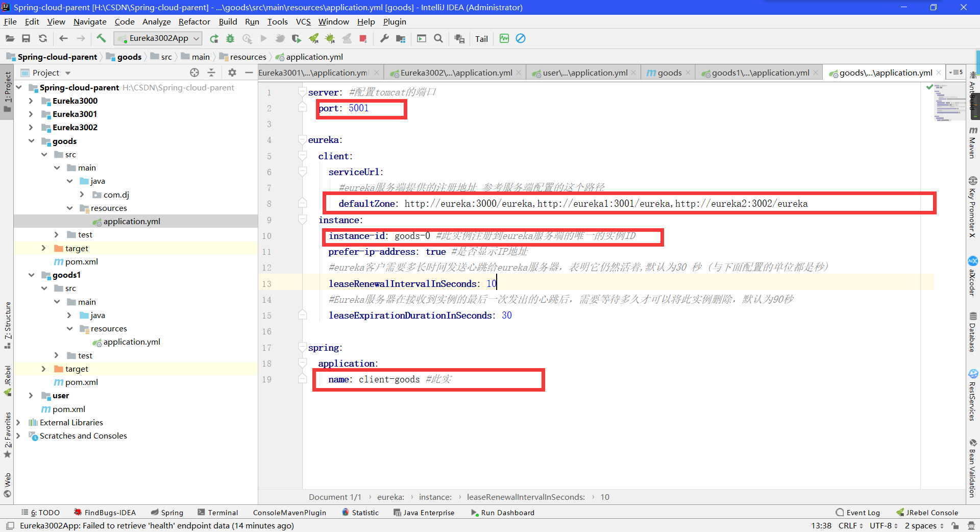Start debugging with the green bug icon
The width and height of the screenshot is (980, 532).
coord(230,38)
